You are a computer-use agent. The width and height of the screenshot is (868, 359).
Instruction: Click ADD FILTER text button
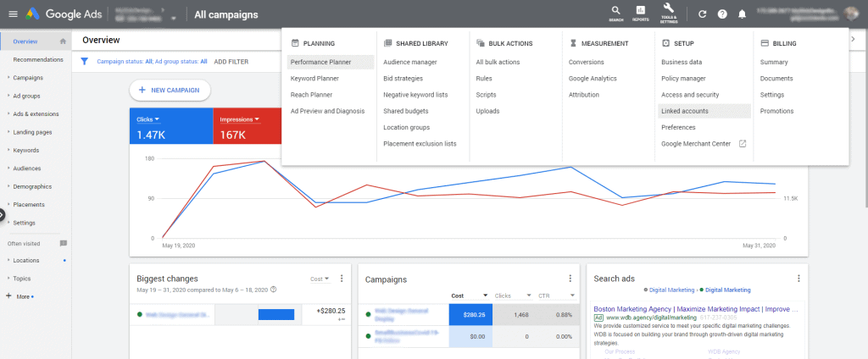[231, 62]
